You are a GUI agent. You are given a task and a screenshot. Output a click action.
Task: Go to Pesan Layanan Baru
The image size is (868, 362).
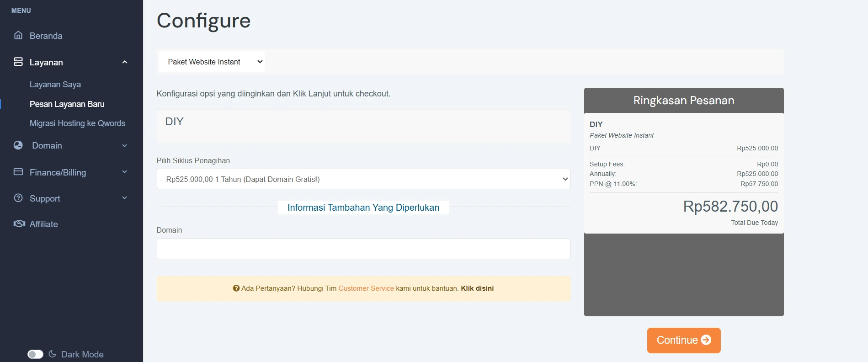point(67,104)
